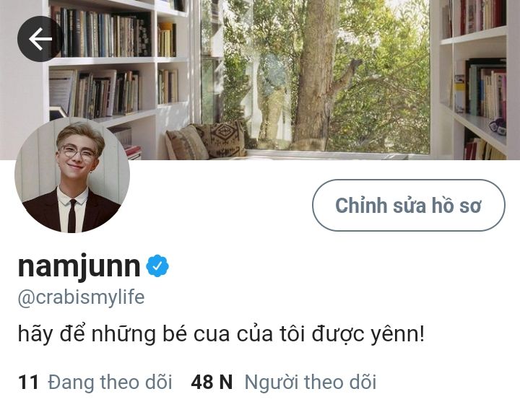Screen dimensions: 520x420
Task: Go back using the arrow icon
Action: (40, 39)
